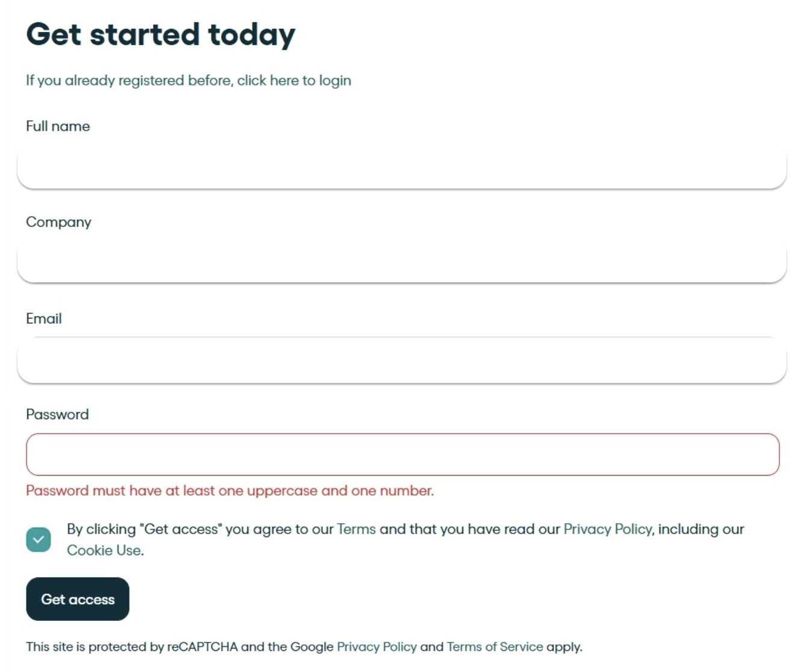Click into the Email input box
The height and width of the screenshot is (672, 801).
coord(402,359)
